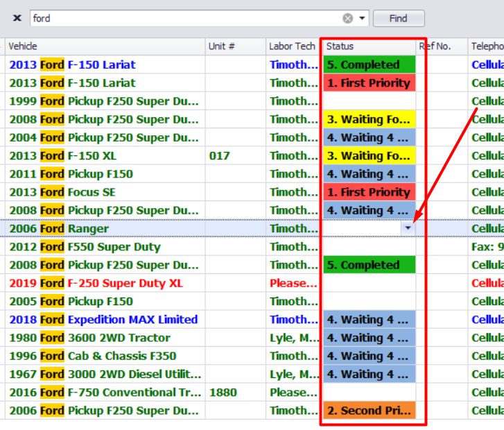Click Waiting Fo... status of 2013 F-150 XL
Image resolution: width=504 pixels, height=430 pixels.
click(x=370, y=155)
